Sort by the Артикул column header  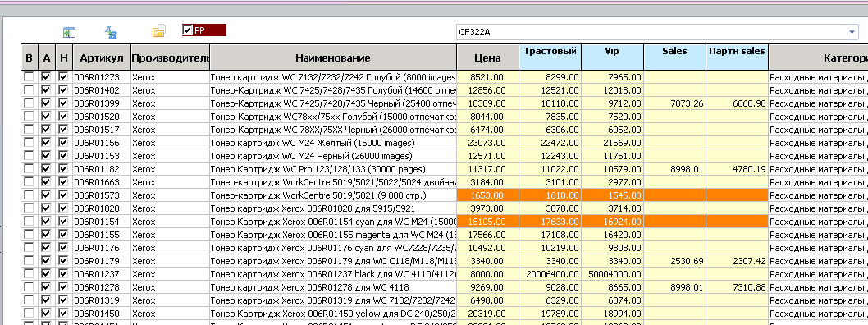(x=101, y=57)
